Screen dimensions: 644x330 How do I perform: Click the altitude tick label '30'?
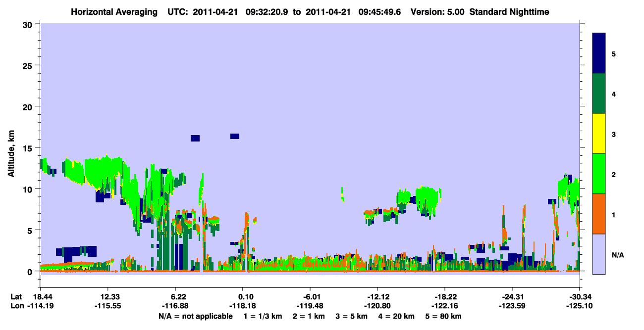pyautogui.click(x=29, y=24)
